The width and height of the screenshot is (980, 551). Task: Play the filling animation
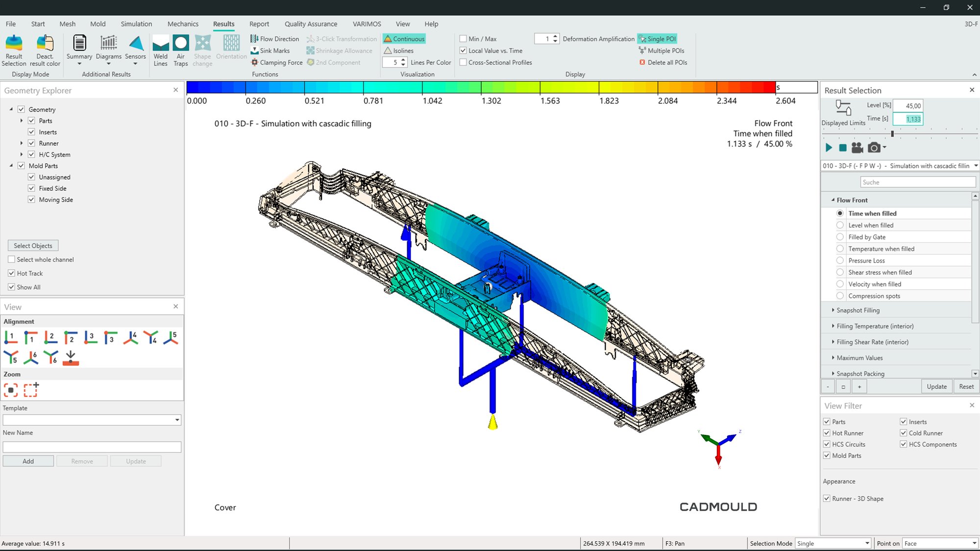click(829, 148)
